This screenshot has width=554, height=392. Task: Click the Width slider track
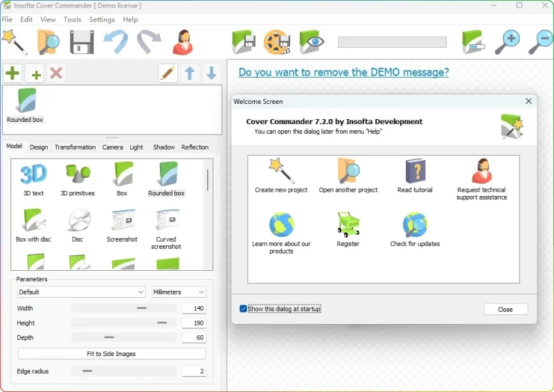pyautogui.click(x=123, y=308)
